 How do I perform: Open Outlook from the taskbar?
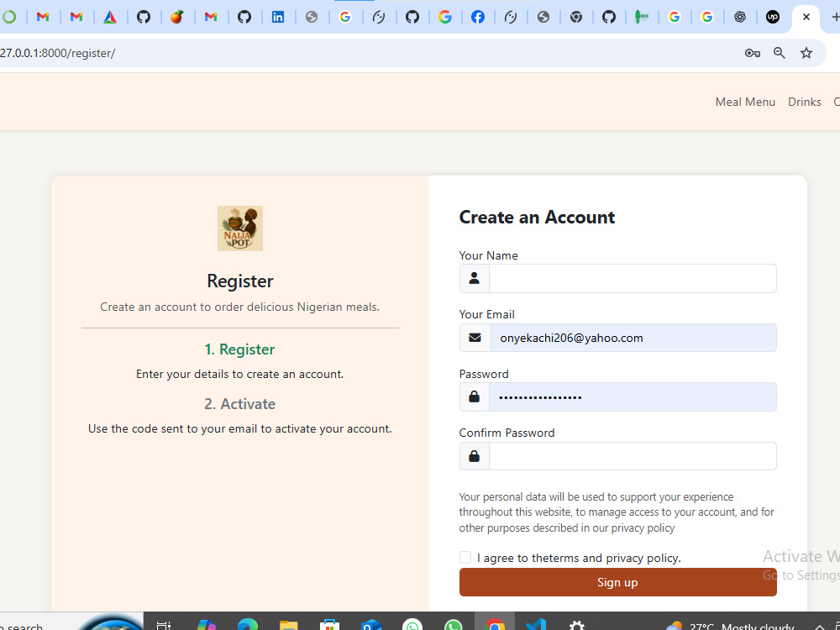370,625
